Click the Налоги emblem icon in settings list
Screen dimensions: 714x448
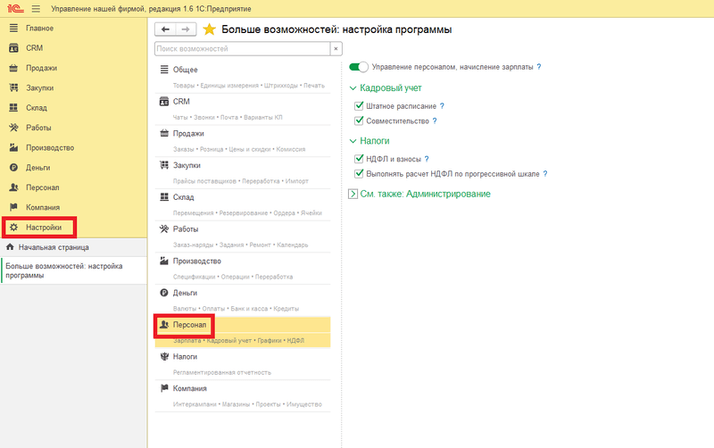pos(164,356)
